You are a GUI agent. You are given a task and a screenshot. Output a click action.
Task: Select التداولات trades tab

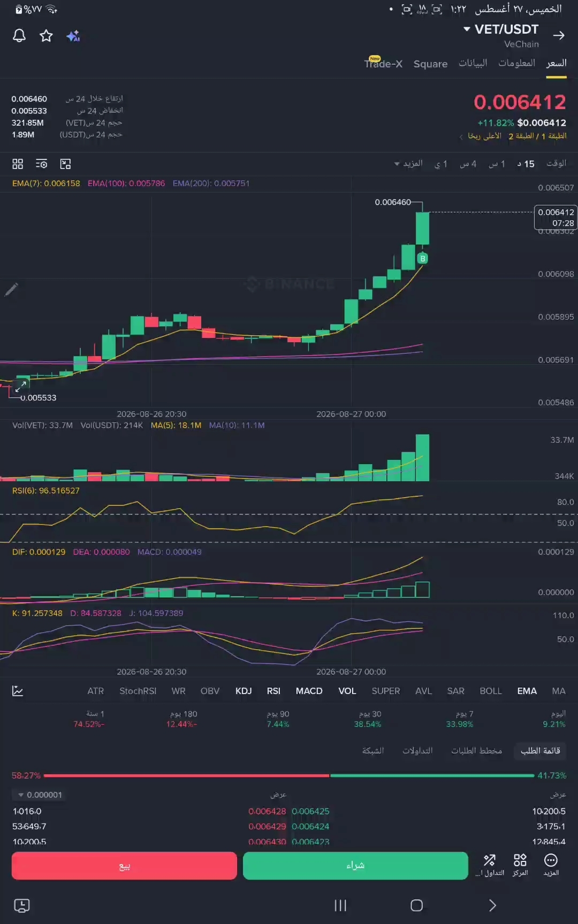(417, 751)
